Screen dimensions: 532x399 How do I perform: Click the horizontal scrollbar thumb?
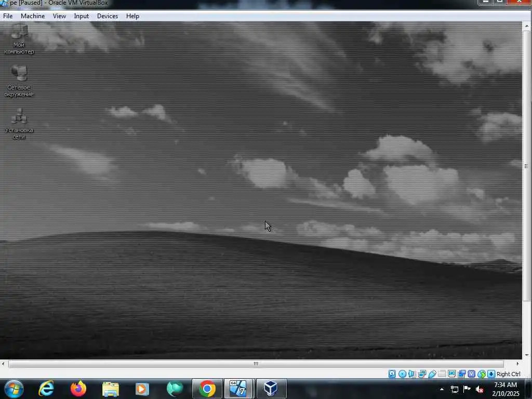coord(256,364)
